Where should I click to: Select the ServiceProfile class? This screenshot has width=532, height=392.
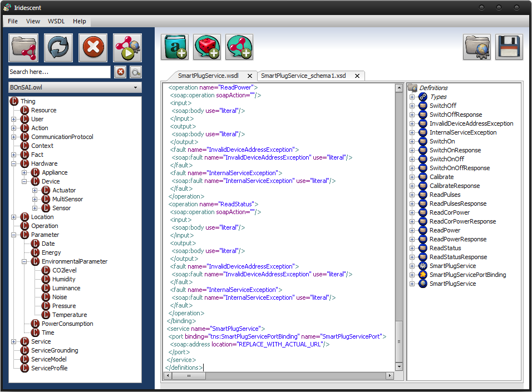coord(49,368)
